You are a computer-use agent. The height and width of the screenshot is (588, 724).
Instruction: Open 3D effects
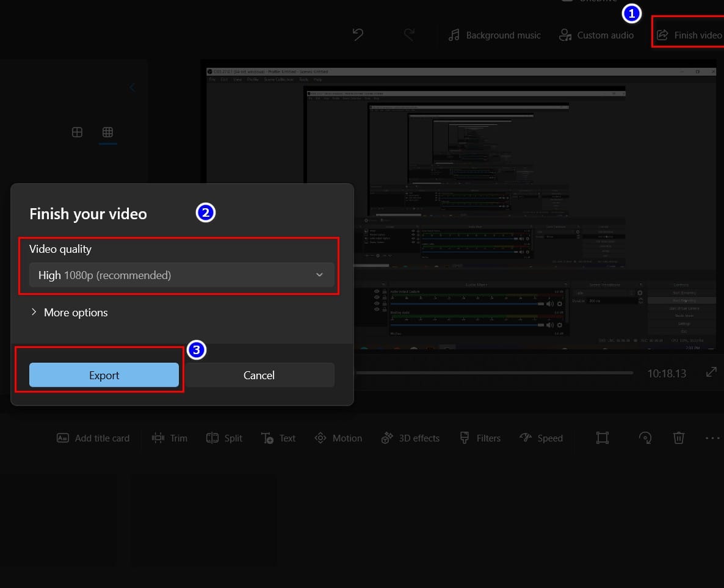coord(410,438)
